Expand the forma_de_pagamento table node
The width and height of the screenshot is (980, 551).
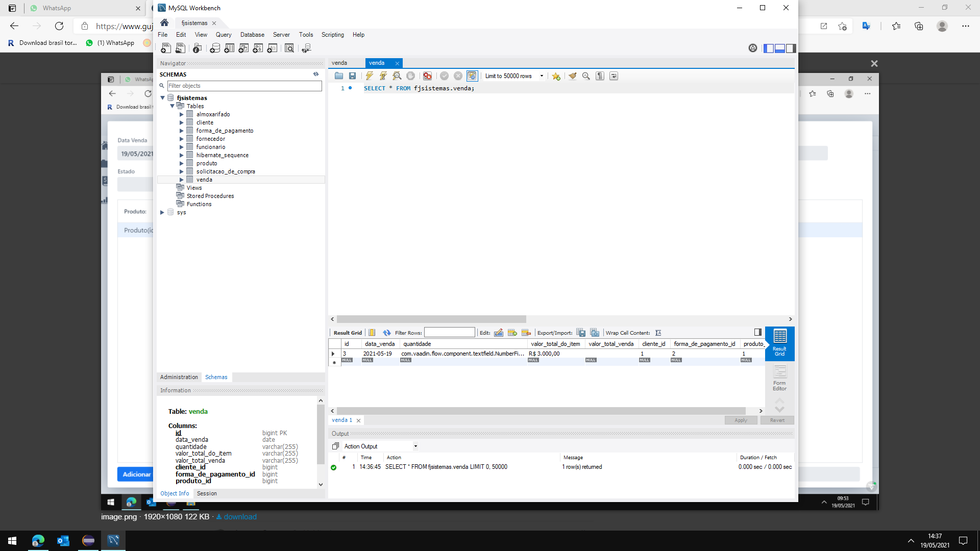(x=181, y=131)
